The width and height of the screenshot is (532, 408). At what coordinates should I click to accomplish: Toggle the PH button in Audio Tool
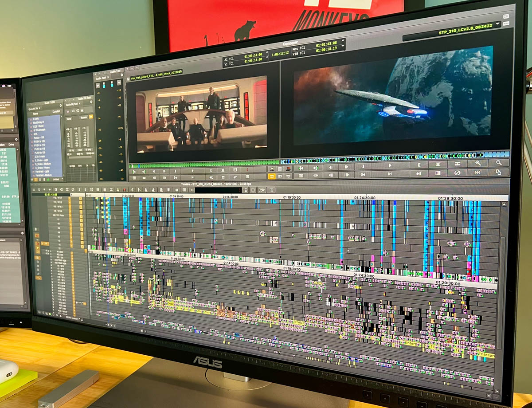(119, 83)
